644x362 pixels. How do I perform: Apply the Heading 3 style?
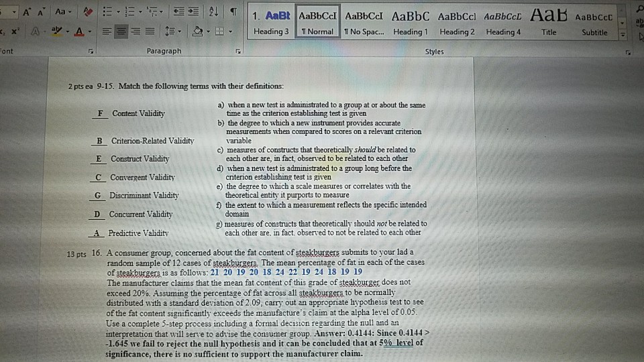pos(271,22)
